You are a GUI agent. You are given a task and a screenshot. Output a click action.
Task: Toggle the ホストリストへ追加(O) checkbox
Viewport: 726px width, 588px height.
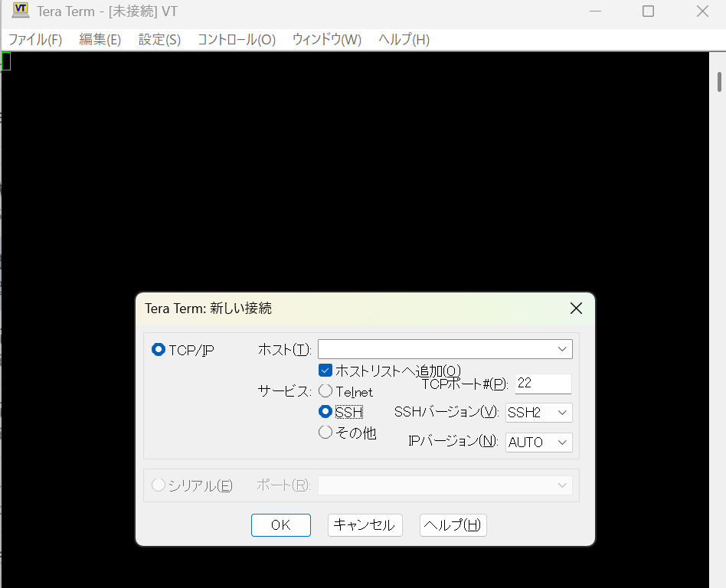(x=325, y=371)
